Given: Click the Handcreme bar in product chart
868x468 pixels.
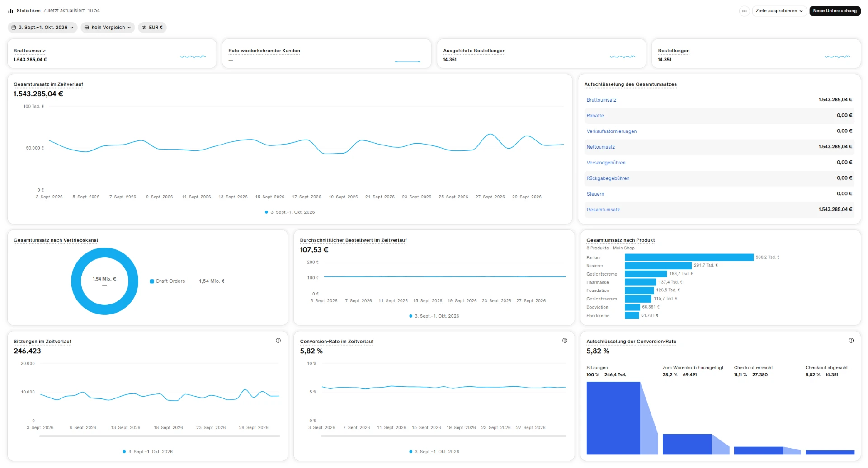Looking at the screenshot, I should [632, 315].
